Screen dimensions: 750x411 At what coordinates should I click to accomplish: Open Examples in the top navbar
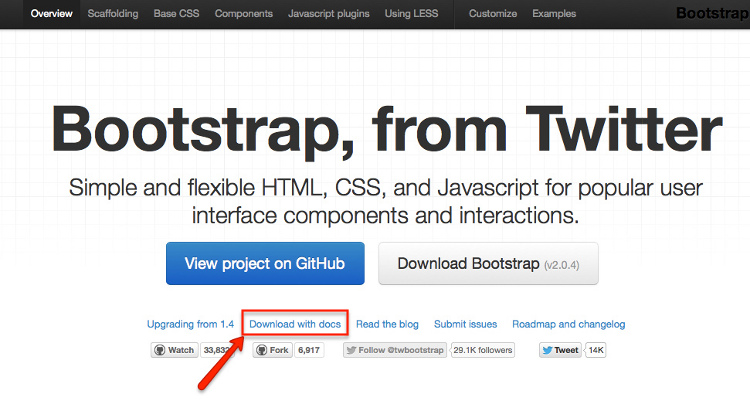pyautogui.click(x=553, y=14)
